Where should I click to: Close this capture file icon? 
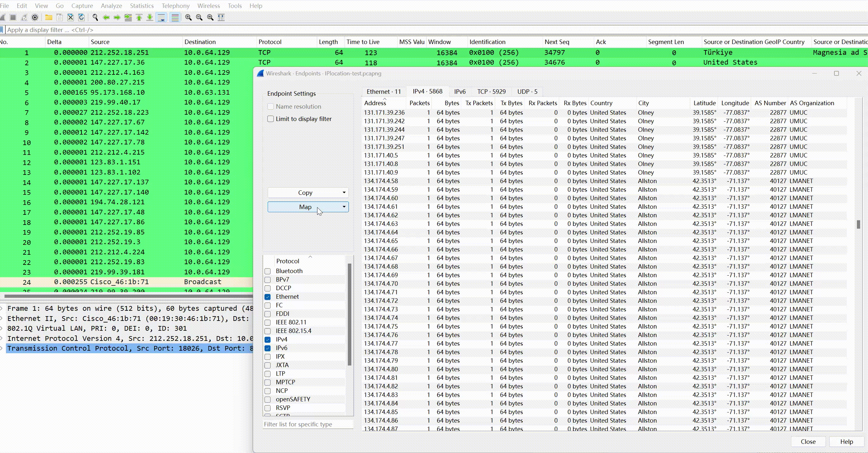70,17
